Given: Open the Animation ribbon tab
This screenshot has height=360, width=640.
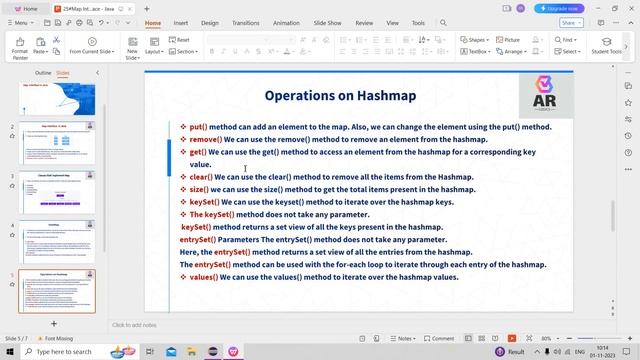Looking at the screenshot, I should [286, 23].
